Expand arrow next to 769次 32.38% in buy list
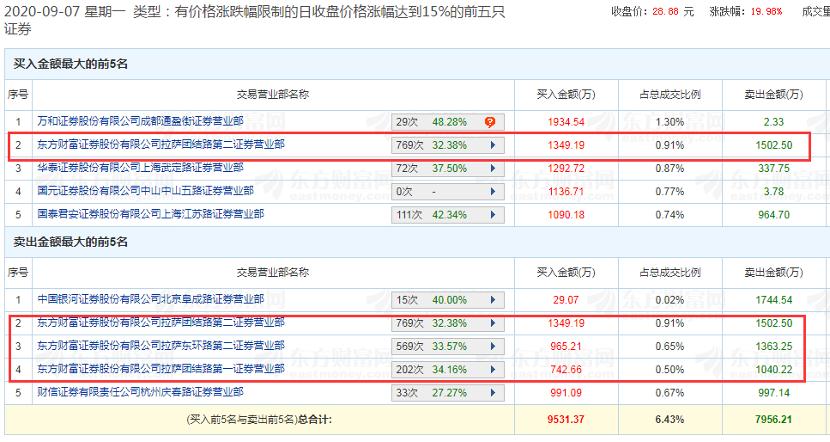The width and height of the screenshot is (830, 442). tap(493, 145)
